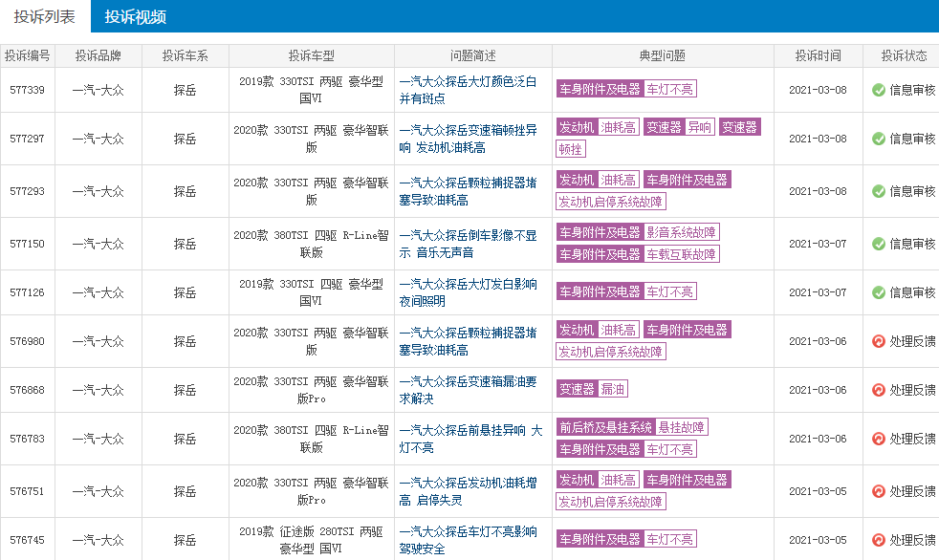Click model 2020款 330TSI 两驱 豪华智联版Pro in row 576868
This screenshot has width=939, height=560.
311,390
